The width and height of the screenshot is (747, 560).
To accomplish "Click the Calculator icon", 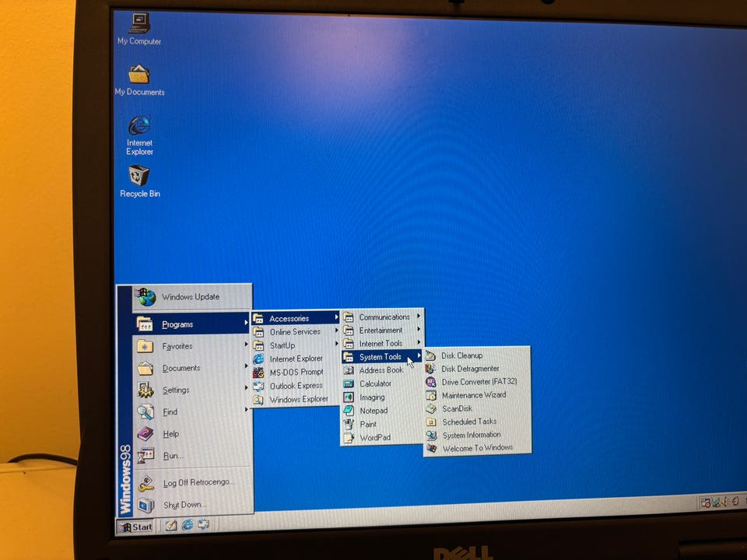I will pyautogui.click(x=349, y=383).
